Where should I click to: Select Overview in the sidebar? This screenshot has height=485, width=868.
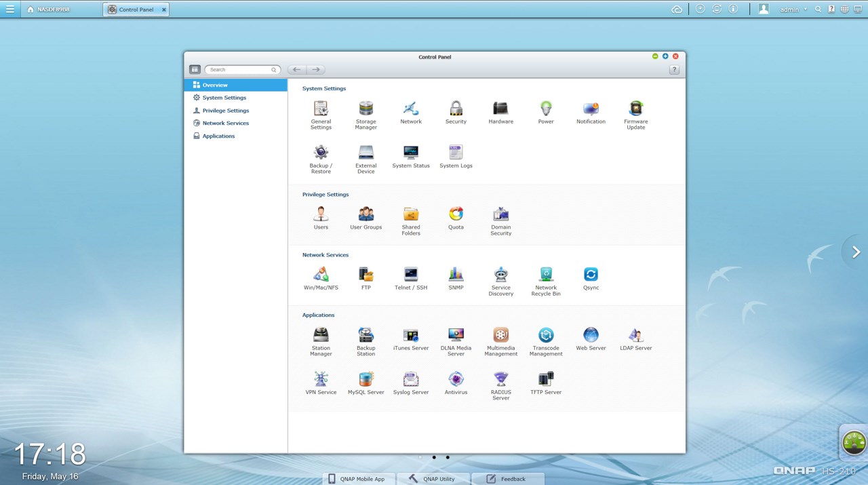235,85
